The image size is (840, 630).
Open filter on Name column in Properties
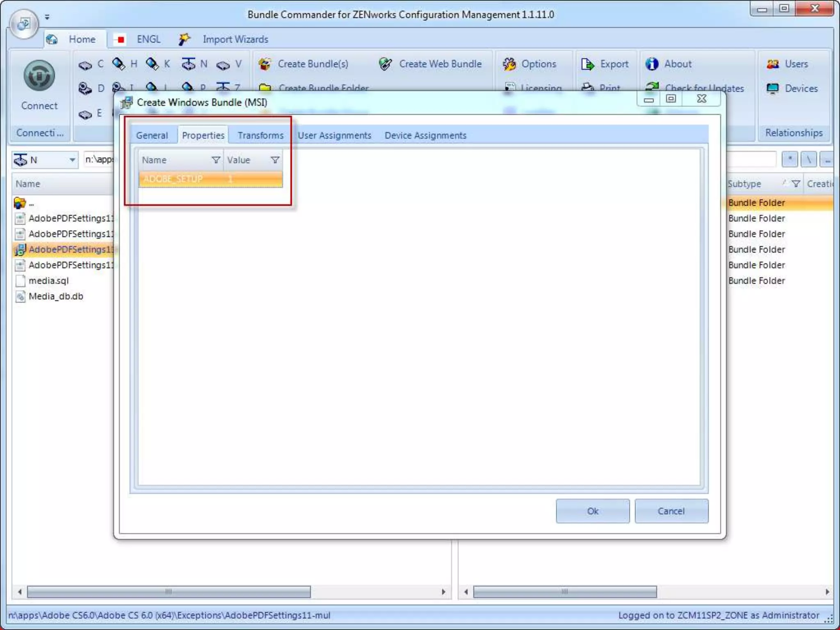click(x=216, y=160)
